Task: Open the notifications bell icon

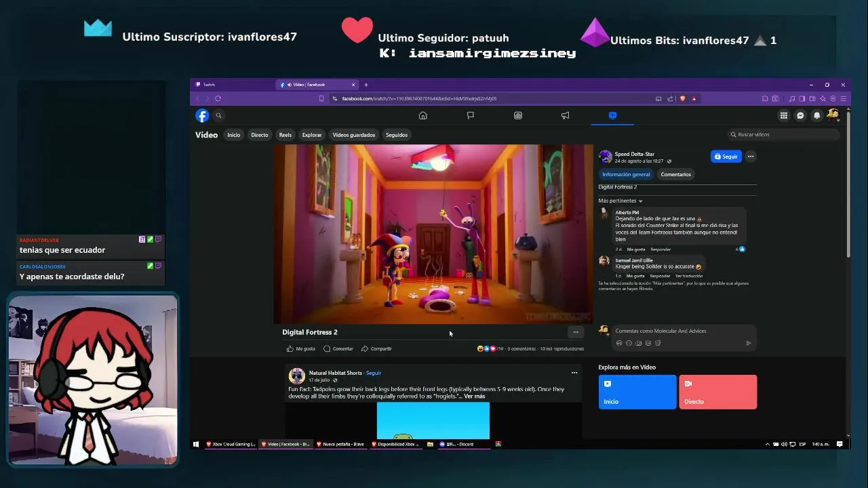Action: point(816,115)
